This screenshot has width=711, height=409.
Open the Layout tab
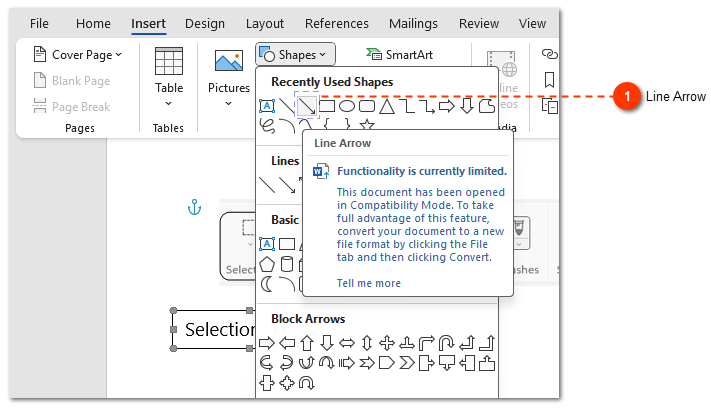pos(265,24)
